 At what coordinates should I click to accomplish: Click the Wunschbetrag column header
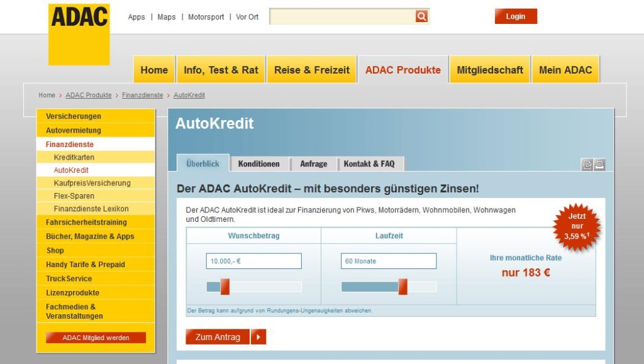coord(254,236)
